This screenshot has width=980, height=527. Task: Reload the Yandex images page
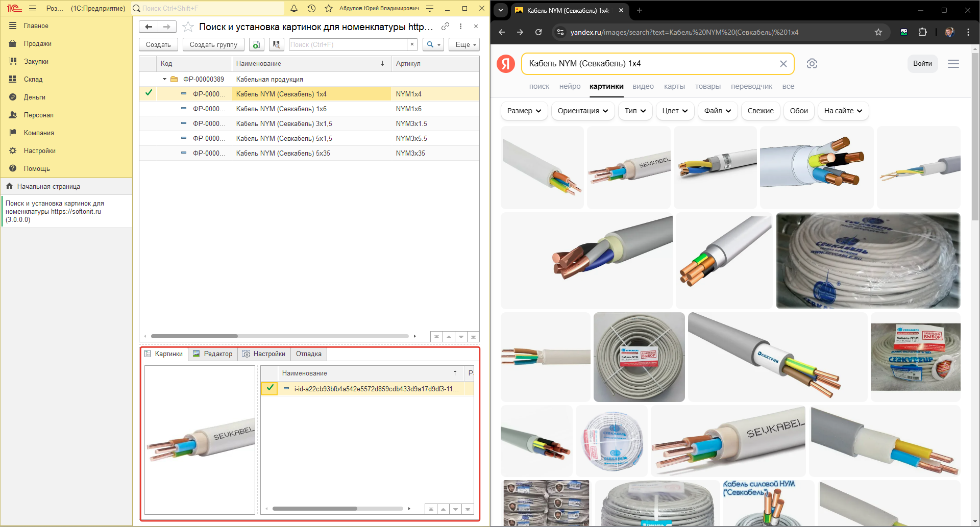tap(538, 32)
